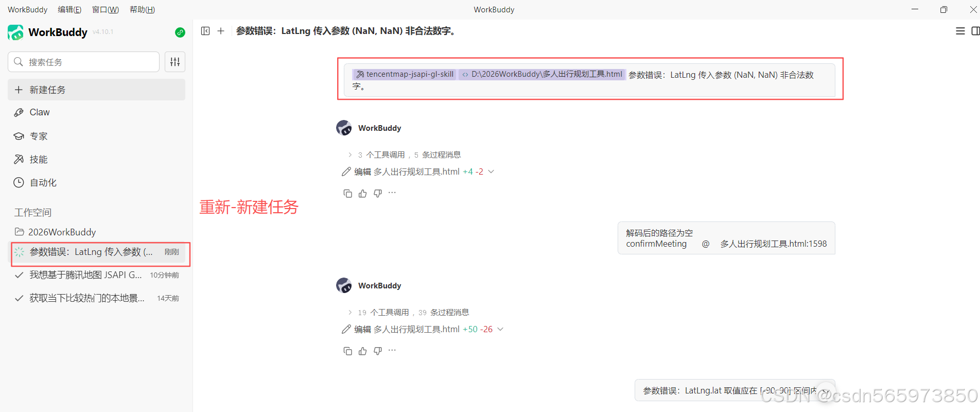Screen dimensions: 980x412
Task: Like the second WorkBuddy reply
Action: [363, 351]
